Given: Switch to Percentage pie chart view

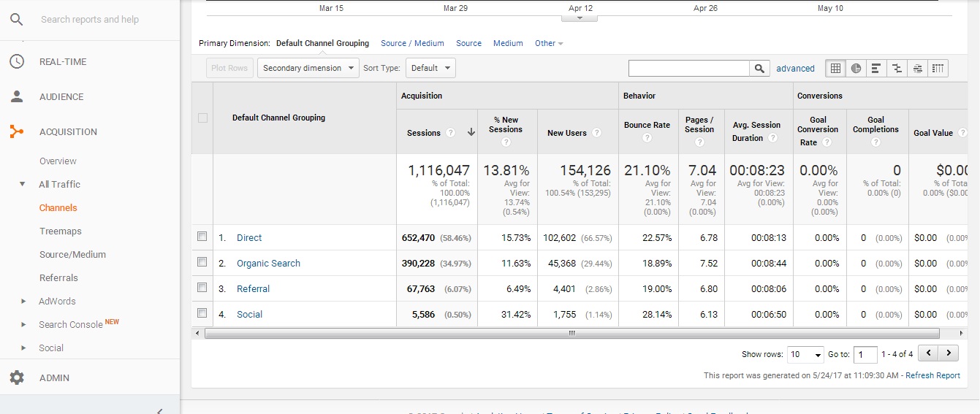Looking at the screenshot, I should [856, 68].
